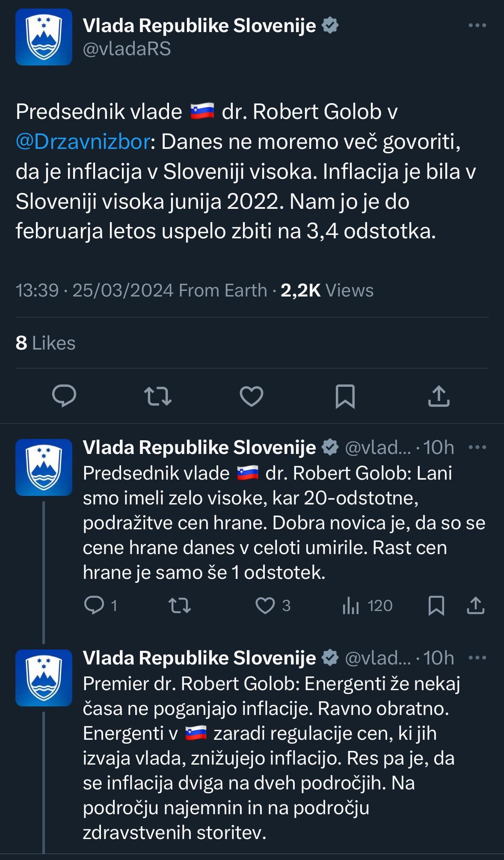504x860 pixels.
Task: Like the reply with 3 likes
Action: [273, 606]
